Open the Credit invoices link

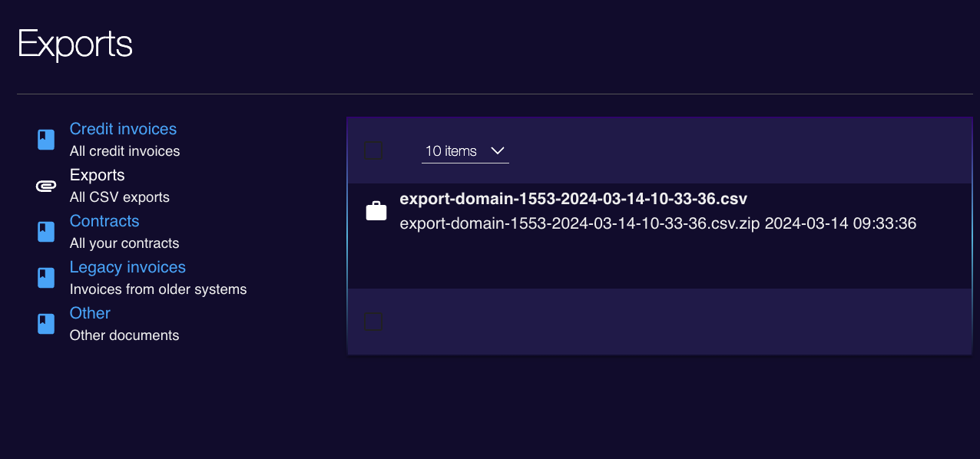coord(123,129)
